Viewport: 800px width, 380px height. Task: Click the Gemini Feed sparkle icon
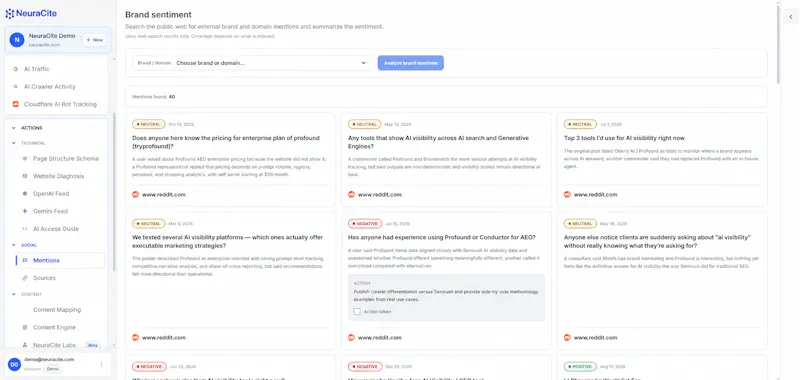25,211
